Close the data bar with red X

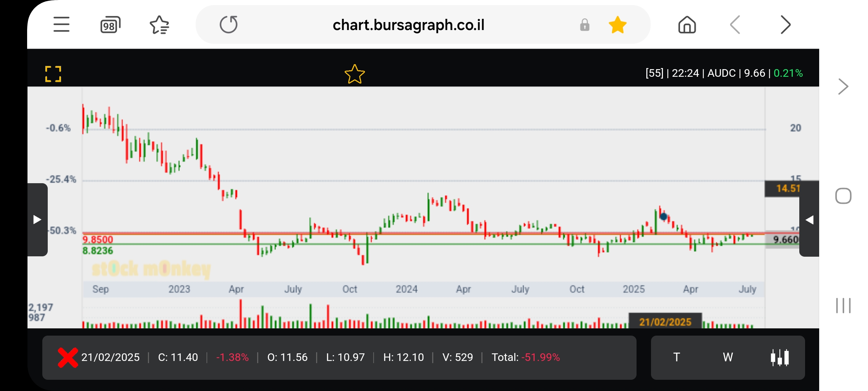68,357
